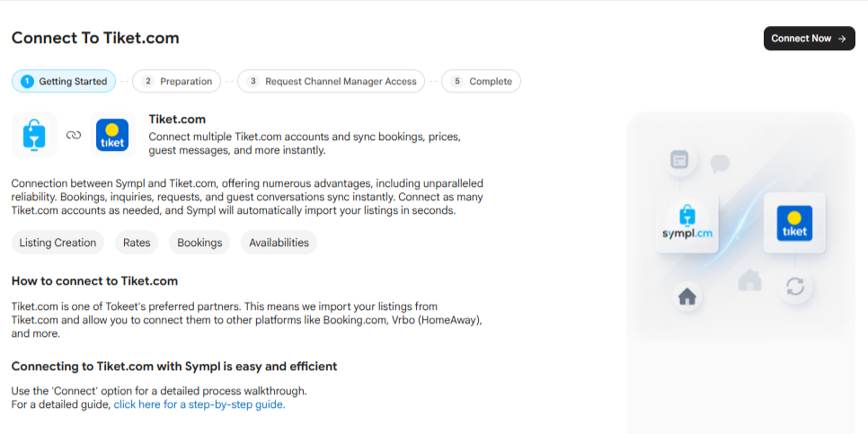Click the dark home icon in illustration
This screenshot has height=434, width=868.
[x=687, y=297]
